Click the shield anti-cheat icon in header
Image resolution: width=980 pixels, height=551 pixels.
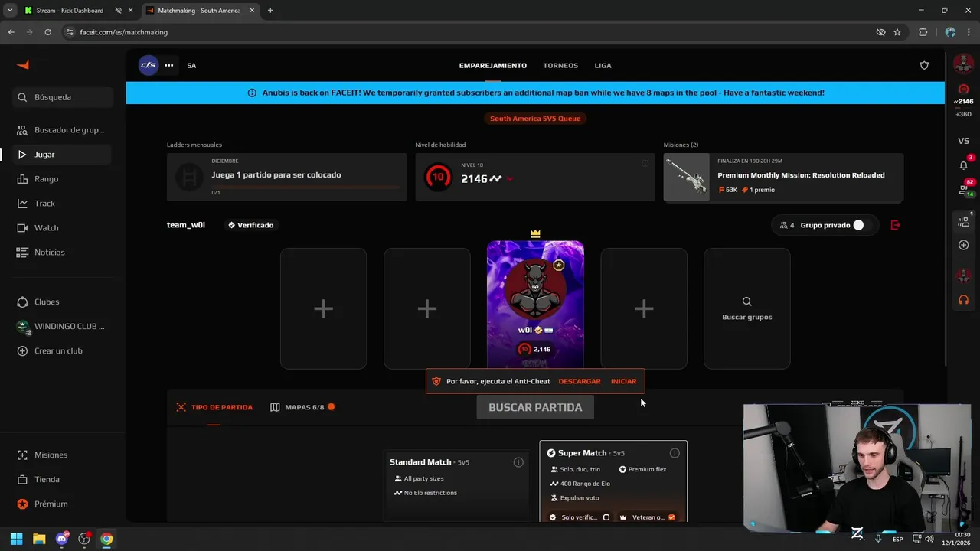tap(924, 65)
